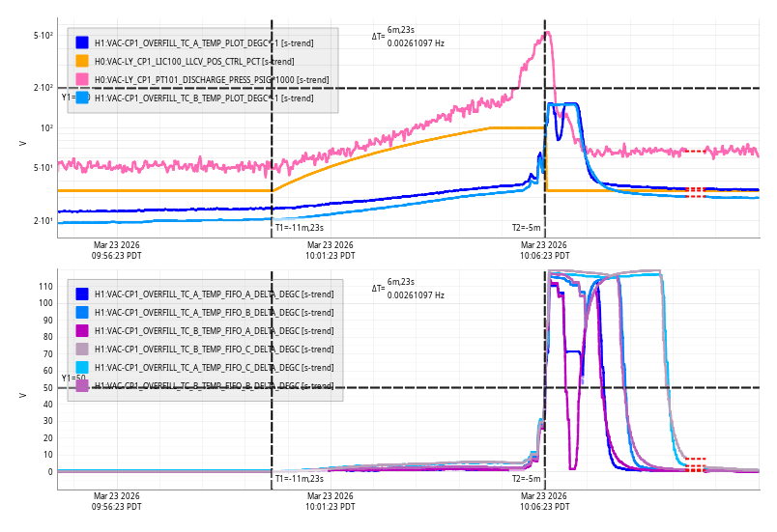The height and width of the screenshot is (532, 777).
Task: Click the T1=-11m,23s cursor label in top plot
Action: coord(298,228)
